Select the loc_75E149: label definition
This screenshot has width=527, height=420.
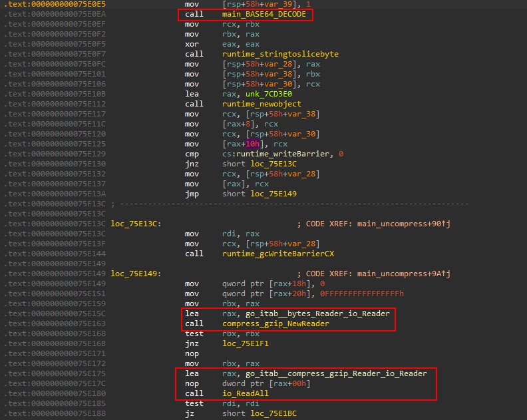pos(136,274)
